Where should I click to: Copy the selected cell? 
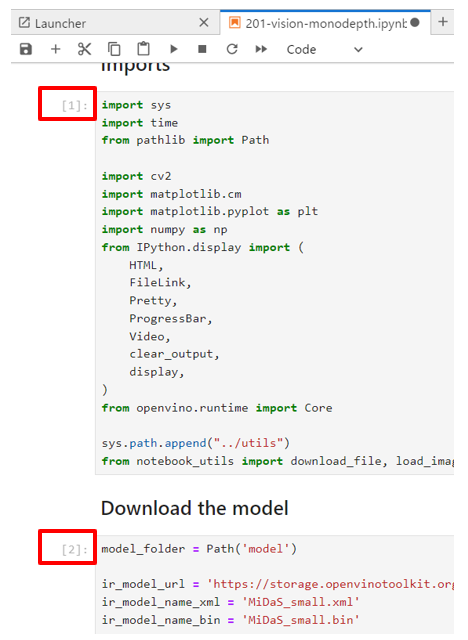point(114,49)
